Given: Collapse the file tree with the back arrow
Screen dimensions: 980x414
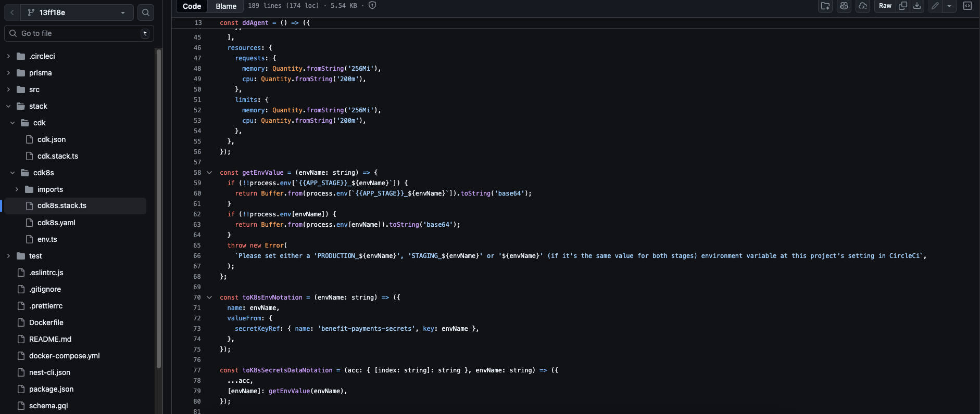Looking at the screenshot, I should 12,12.
